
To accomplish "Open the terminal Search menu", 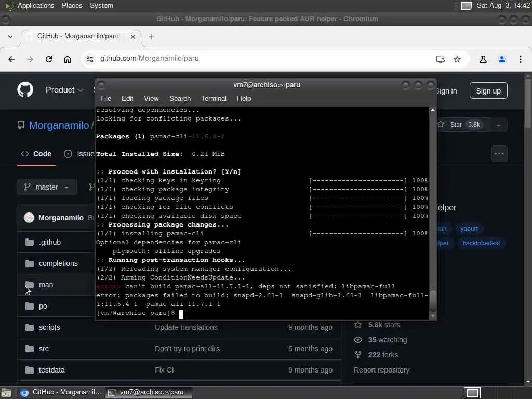I will click(x=180, y=98).
